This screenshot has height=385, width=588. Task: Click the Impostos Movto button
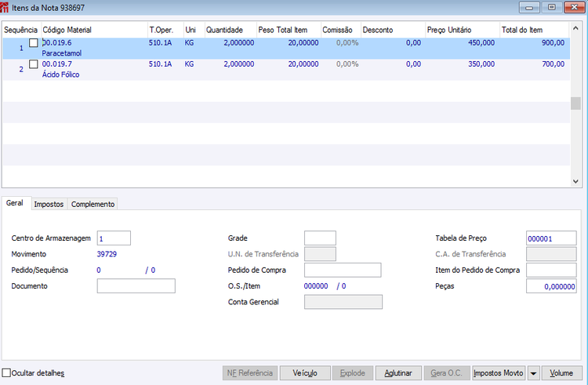tap(499, 373)
